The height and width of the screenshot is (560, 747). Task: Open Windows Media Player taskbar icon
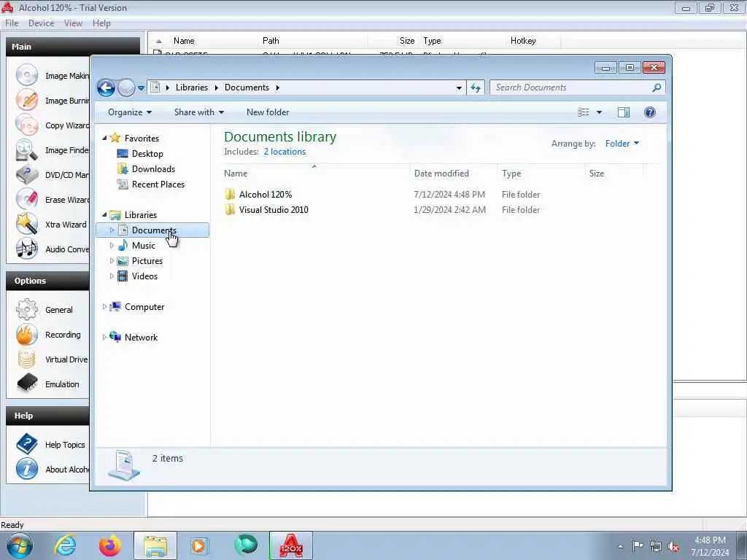(x=199, y=545)
